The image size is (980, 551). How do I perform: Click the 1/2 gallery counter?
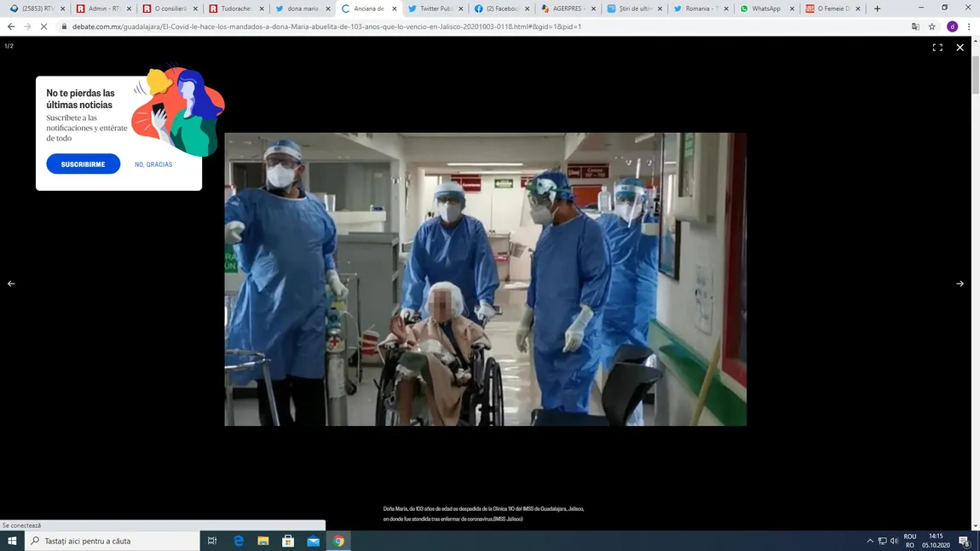pos(9,46)
